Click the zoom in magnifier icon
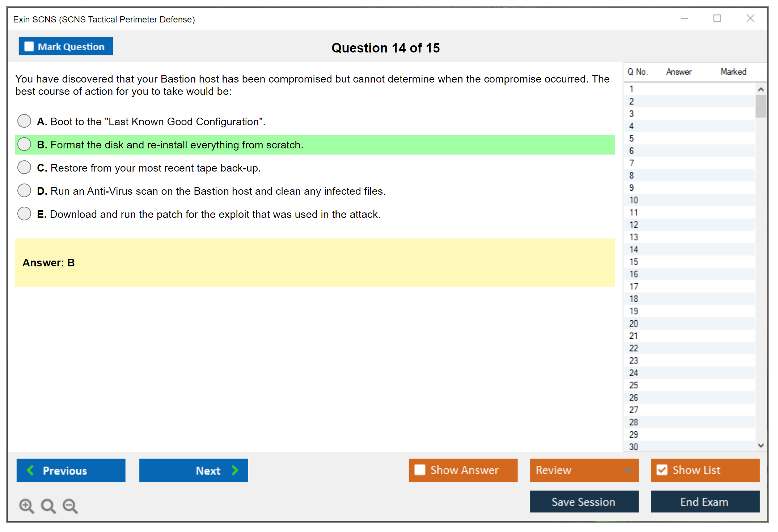This screenshot has height=532, width=778. point(26,506)
